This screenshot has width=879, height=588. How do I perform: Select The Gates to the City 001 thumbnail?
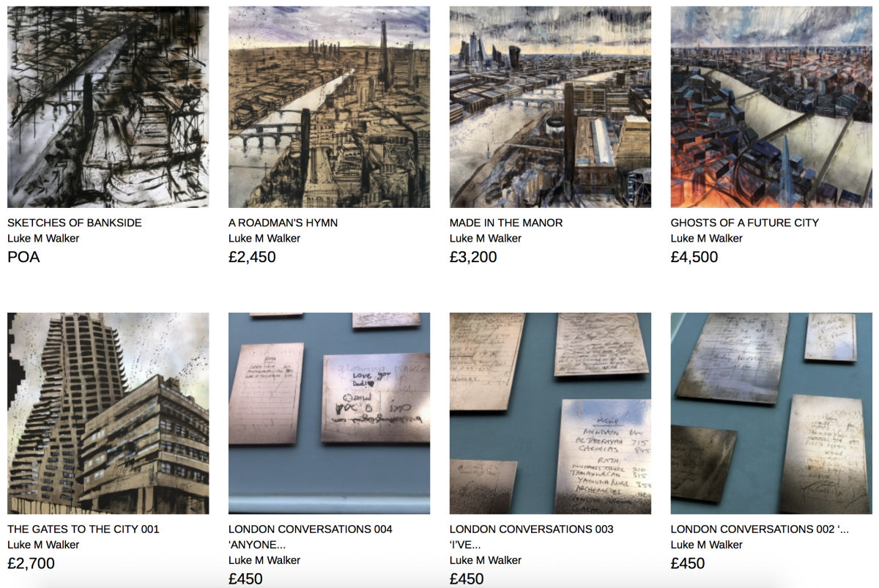click(x=108, y=413)
